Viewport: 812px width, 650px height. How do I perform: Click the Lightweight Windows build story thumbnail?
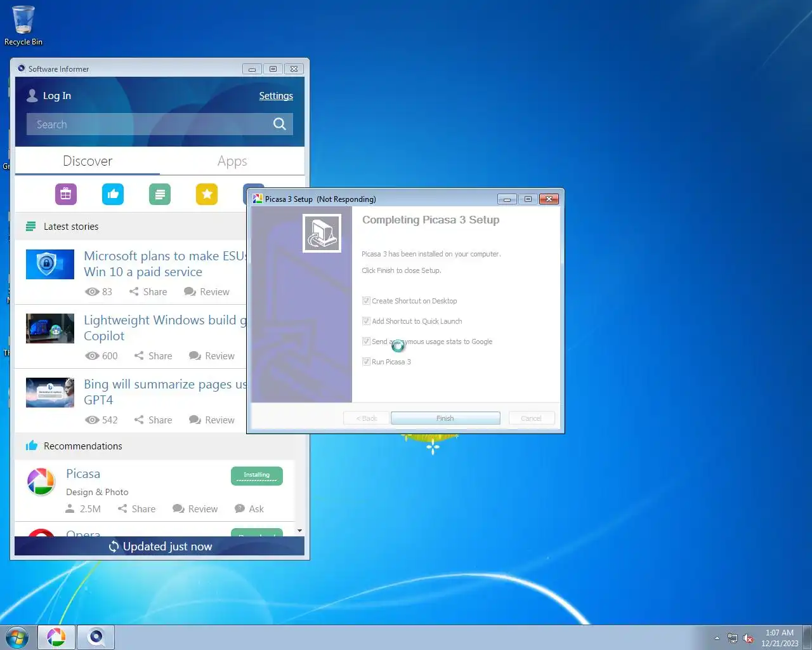tap(50, 328)
